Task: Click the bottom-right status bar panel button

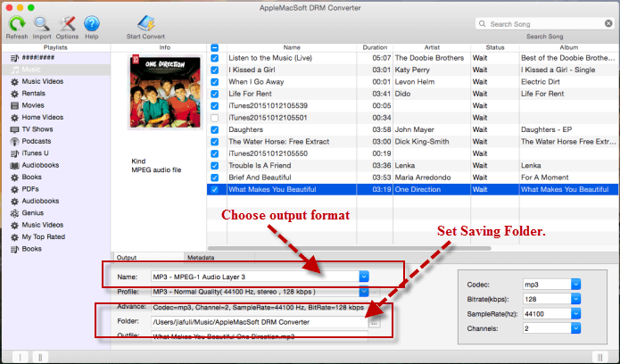Action: 599,357
